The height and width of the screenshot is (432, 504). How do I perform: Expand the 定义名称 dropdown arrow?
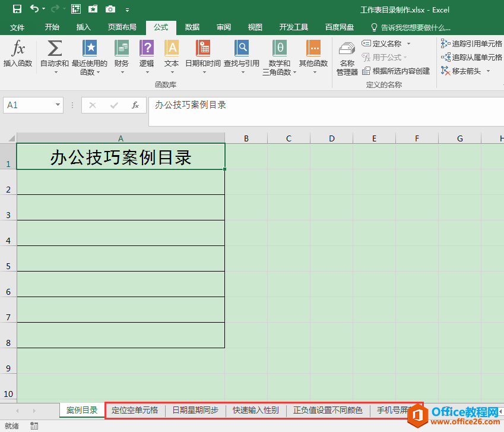click(x=409, y=43)
